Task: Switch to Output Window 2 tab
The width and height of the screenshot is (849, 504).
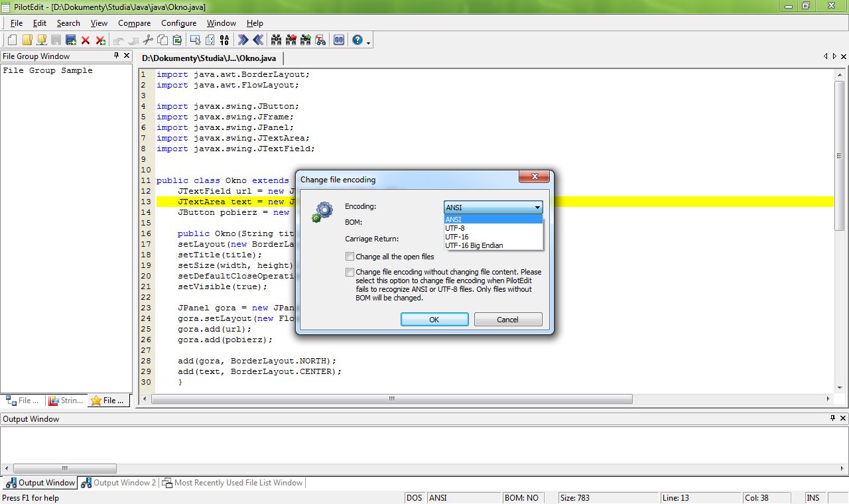Action: (x=118, y=483)
